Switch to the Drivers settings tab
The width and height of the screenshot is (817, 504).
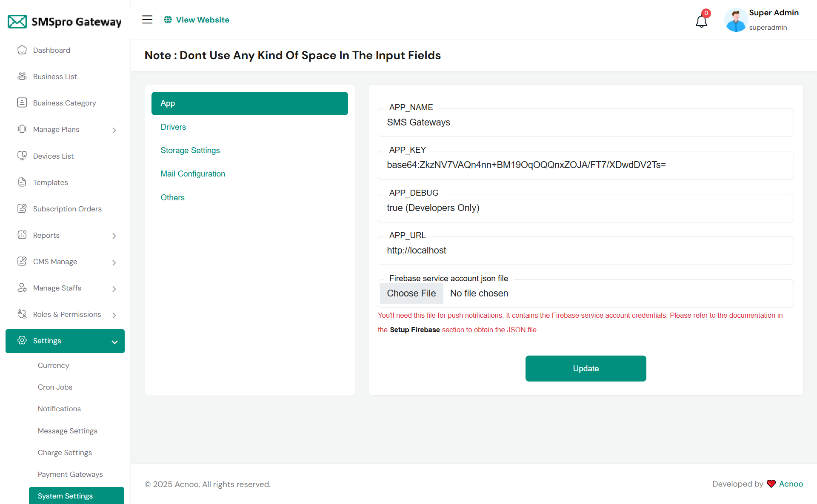pyautogui.click(x=173, y=127)
